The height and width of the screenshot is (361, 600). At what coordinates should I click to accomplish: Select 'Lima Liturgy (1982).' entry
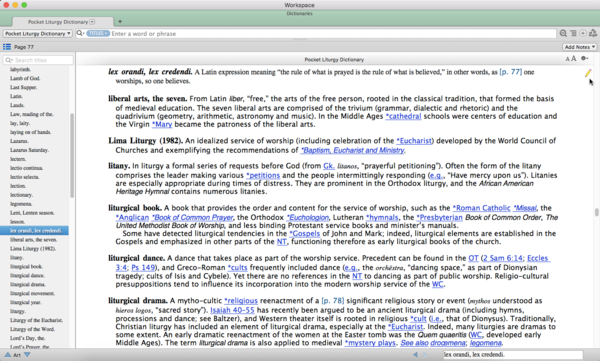click(x=33, y=248)
